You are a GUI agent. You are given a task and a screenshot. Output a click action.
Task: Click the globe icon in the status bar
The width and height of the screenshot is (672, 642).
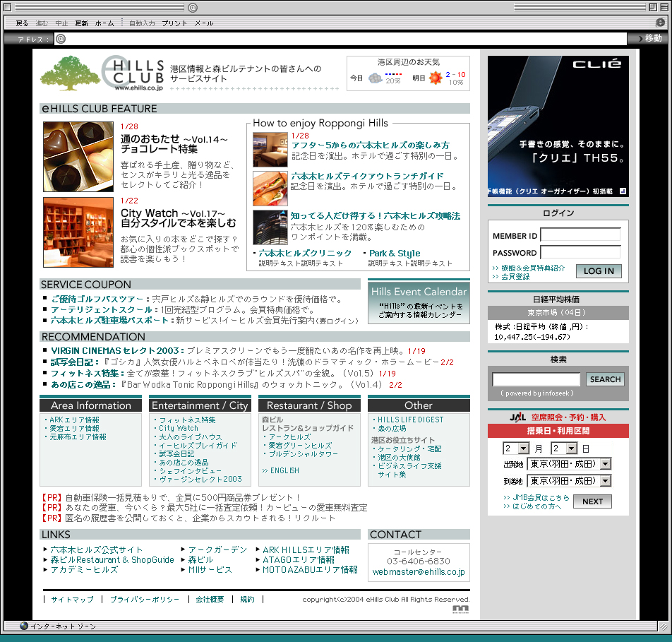[24, 626]
